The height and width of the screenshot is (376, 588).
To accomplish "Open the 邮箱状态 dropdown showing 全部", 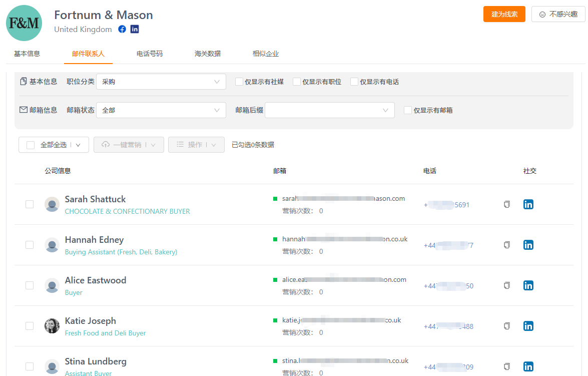I will pos(161,110).
